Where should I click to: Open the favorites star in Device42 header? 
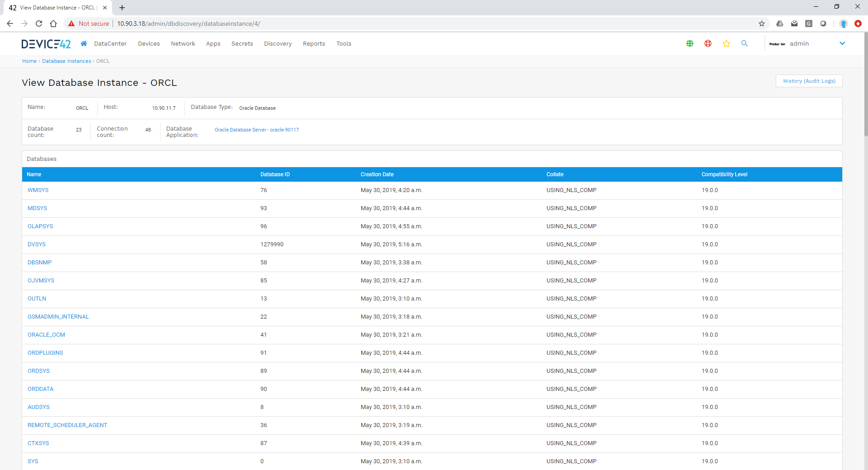[726, 43]
